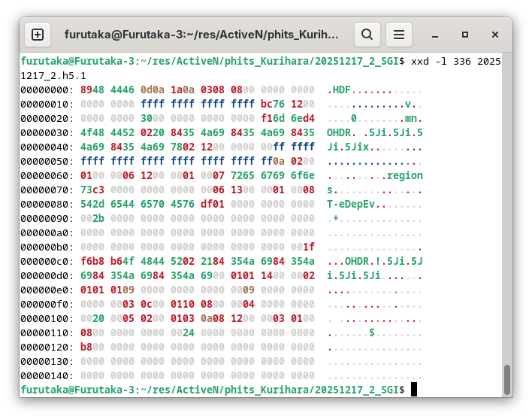Close the terminal window
This screenshot has width=532, height=419.
click(495, 35)
